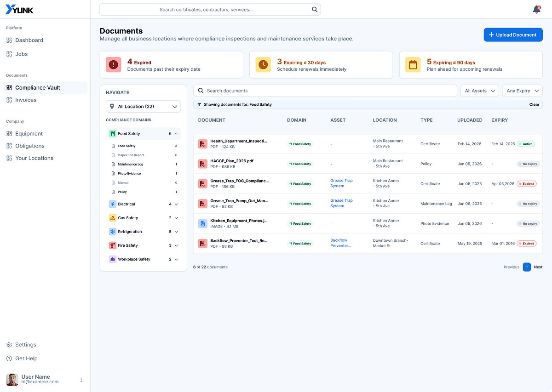Click the Gas Safety domain icon
This screenshot has height=392, width=552.
(x=113, y=218)
